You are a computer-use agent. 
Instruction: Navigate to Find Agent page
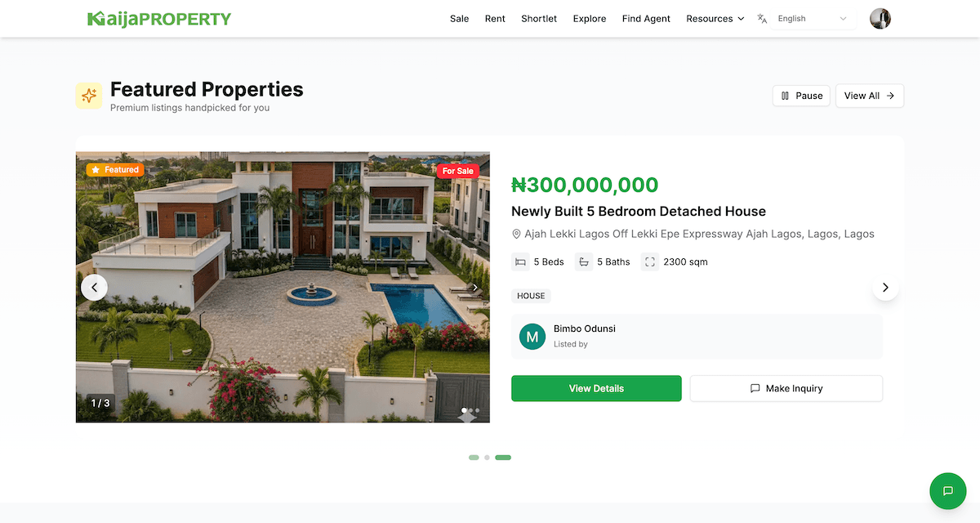tap(646, 19)
